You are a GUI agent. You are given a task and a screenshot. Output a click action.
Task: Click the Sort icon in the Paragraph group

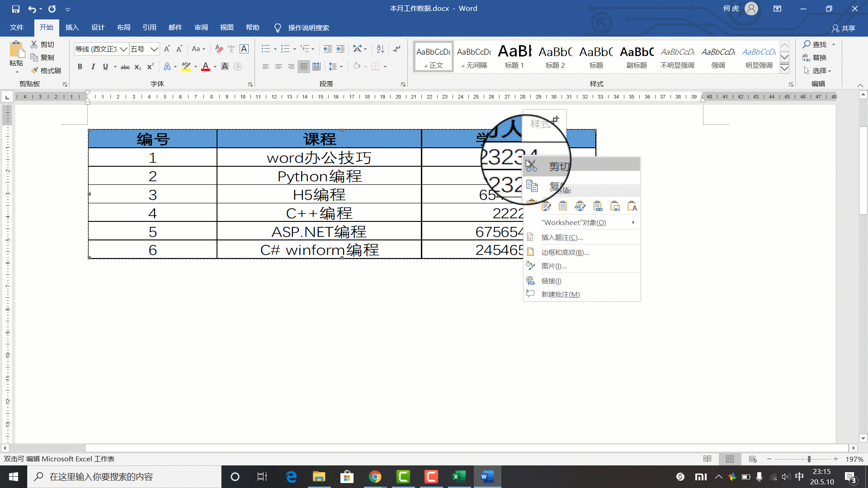(380, 49)
